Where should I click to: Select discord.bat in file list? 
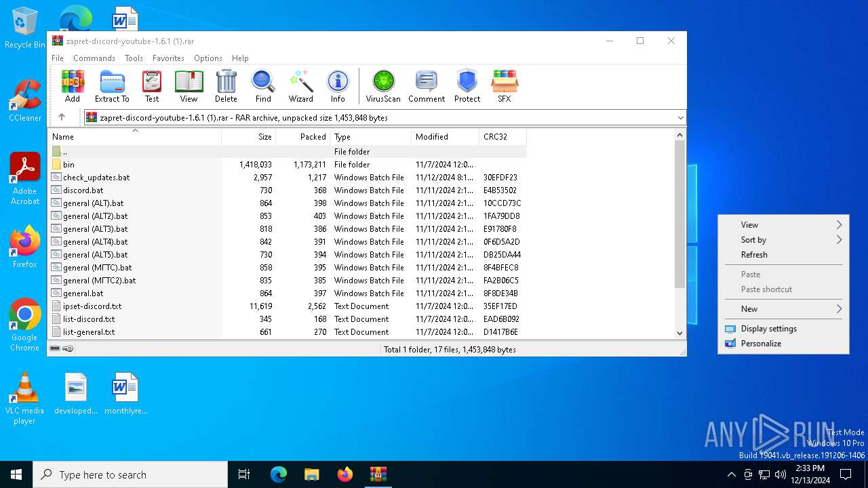pos(287,190)
